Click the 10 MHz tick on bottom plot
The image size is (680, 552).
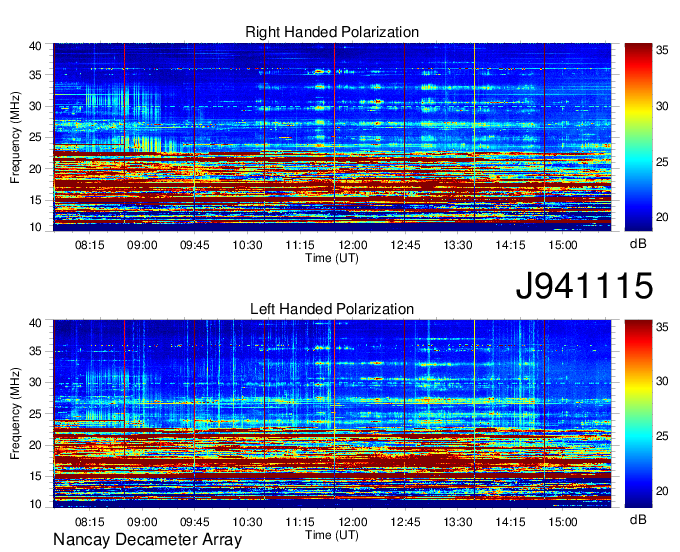coord(36,504)
